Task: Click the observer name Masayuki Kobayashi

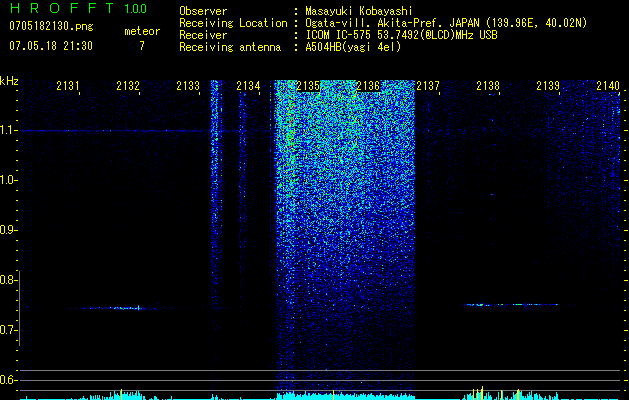Action: (x=359, y=11)
